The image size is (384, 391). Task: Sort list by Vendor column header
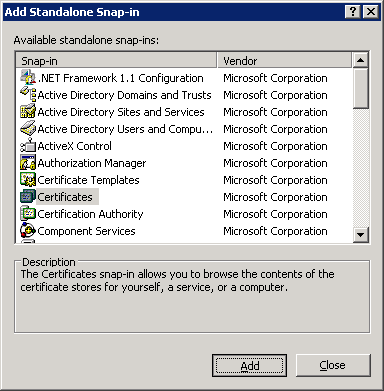click(x=284, y=61)
